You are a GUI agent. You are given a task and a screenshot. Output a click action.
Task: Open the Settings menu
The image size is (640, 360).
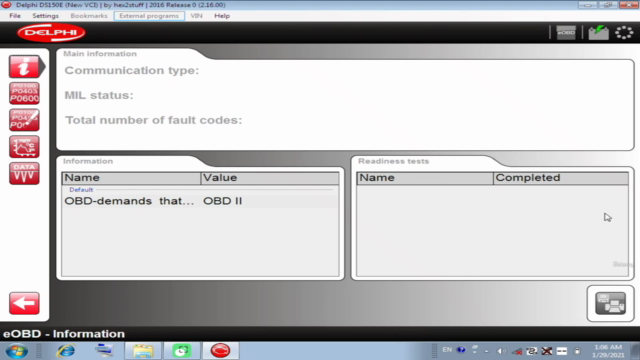(x=45, y=16)
